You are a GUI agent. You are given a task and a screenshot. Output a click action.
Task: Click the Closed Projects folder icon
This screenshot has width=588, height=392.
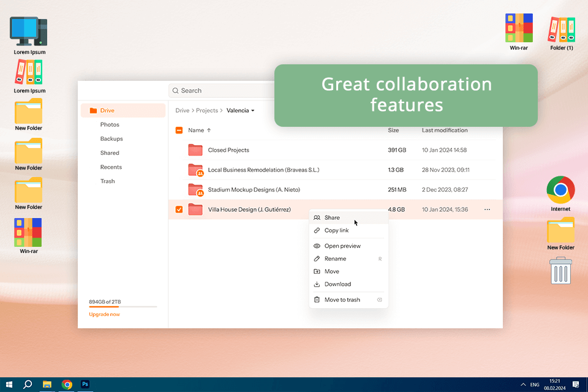[x=195, y=150]
